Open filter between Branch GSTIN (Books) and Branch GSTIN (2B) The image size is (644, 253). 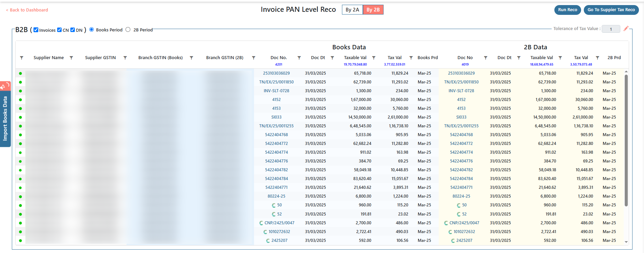[x=191, y=58]
